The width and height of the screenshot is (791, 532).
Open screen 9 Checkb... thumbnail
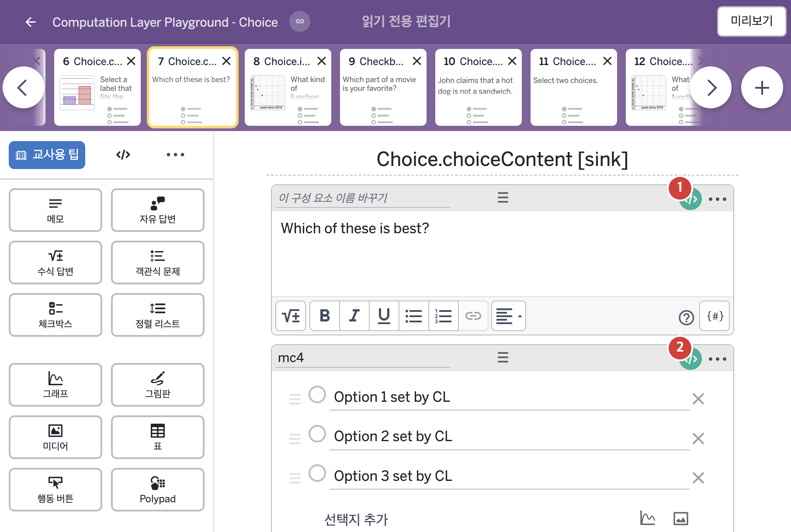(383, 87)
